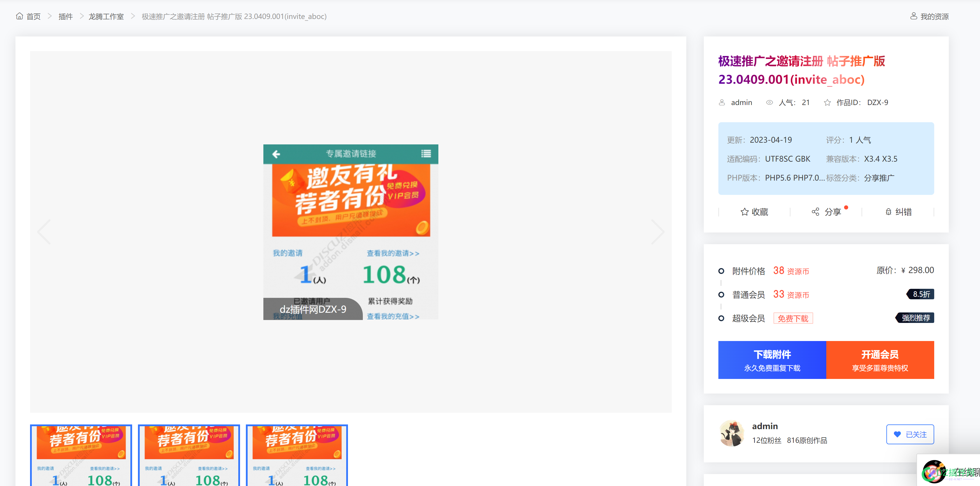Click the 原价 ¥298.00 text
This screenshot has width=980, height=486.
click(905, 270)
